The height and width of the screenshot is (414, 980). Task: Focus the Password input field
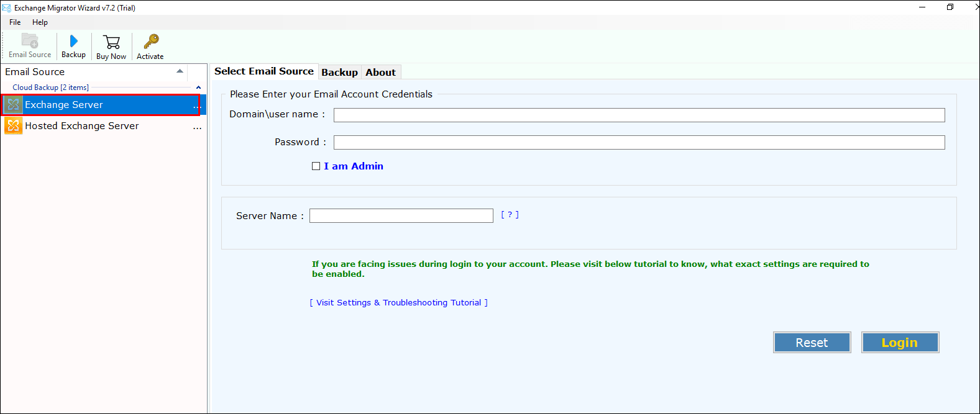click(639, 142)
